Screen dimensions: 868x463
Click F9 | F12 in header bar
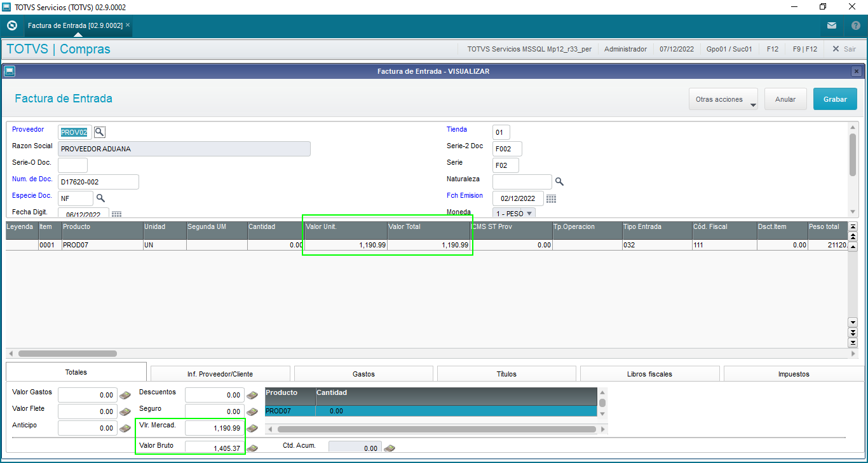804,49
